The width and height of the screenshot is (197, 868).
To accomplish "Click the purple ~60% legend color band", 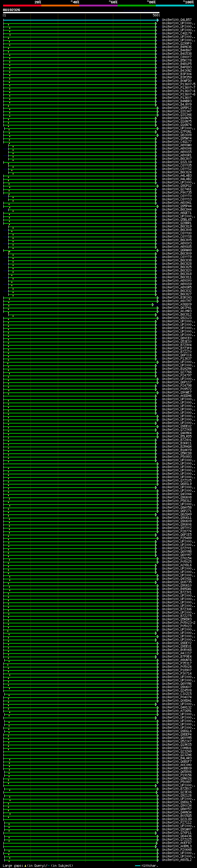I will (x=99, y=6).
